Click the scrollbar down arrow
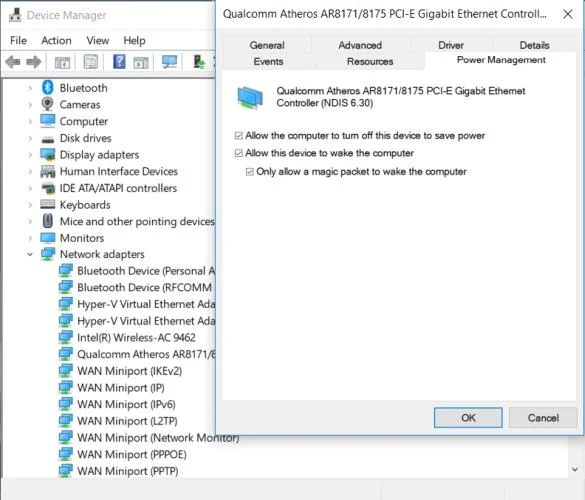 pyautogui.click(x=575, y=469)
